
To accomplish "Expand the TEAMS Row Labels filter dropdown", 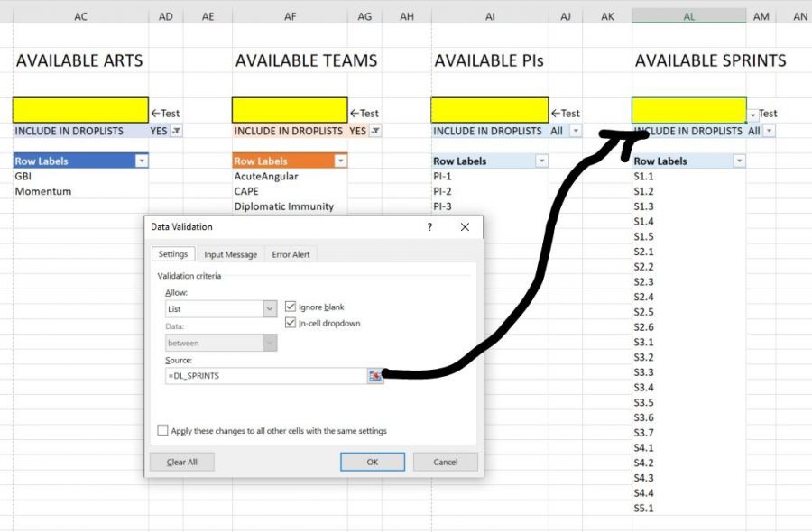I will pyautogui.click(x=340, y=161).
